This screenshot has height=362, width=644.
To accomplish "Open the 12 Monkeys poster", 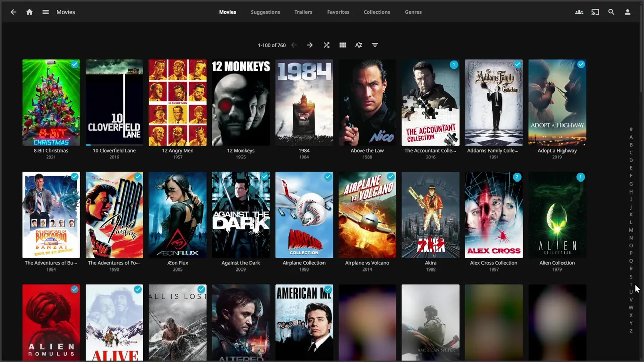I will pyautogui.click(x=240, y=103).
